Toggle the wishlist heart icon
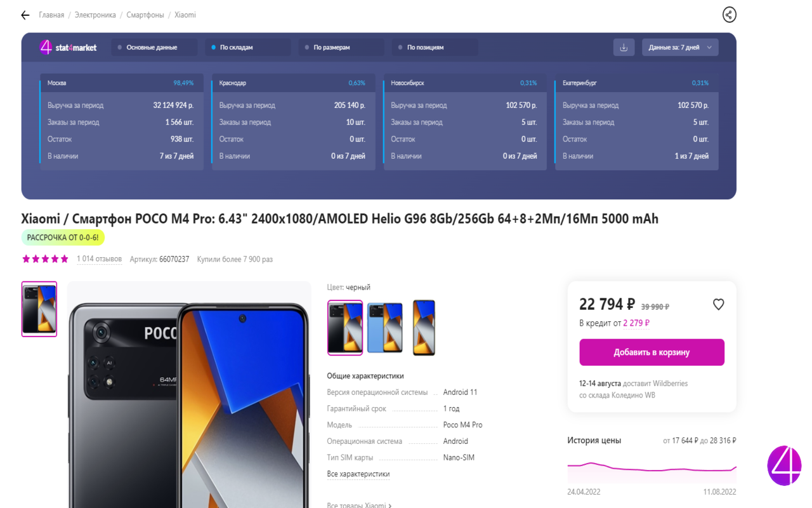 (x=718, y=304)
